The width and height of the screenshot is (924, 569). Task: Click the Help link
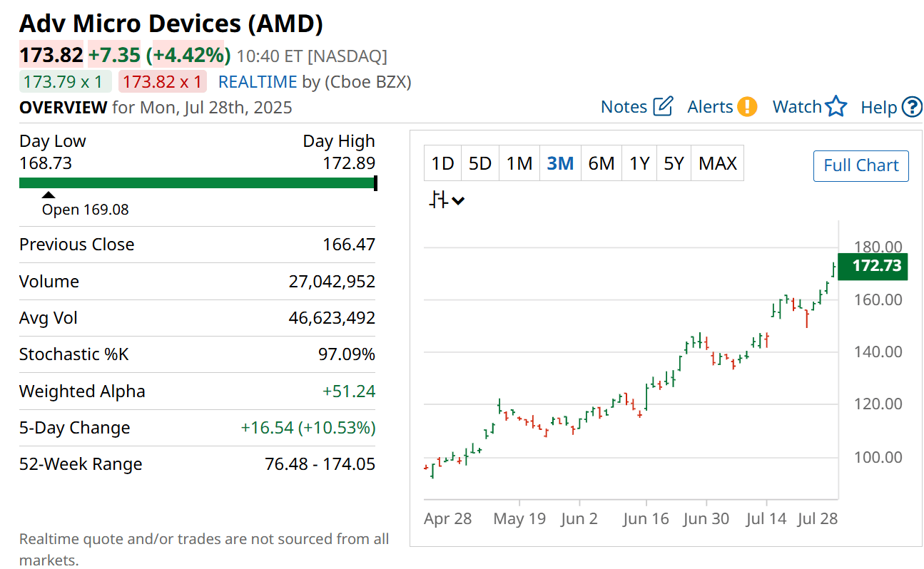click(878, 107)
